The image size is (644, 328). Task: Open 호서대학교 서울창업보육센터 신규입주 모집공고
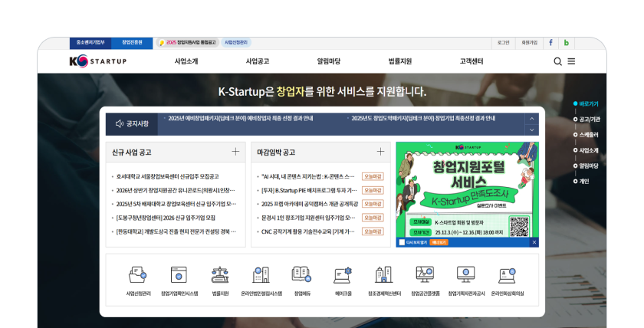[x=167, y=176]
